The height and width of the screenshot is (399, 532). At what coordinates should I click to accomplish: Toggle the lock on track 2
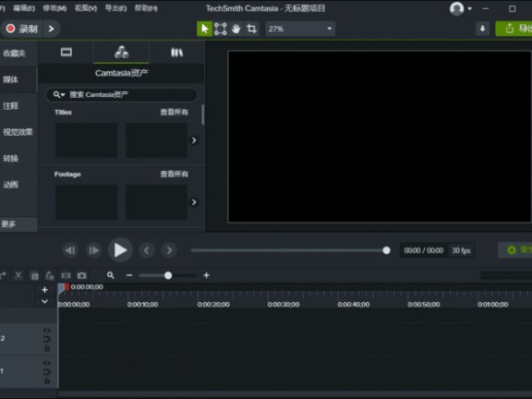click(47, 348)
